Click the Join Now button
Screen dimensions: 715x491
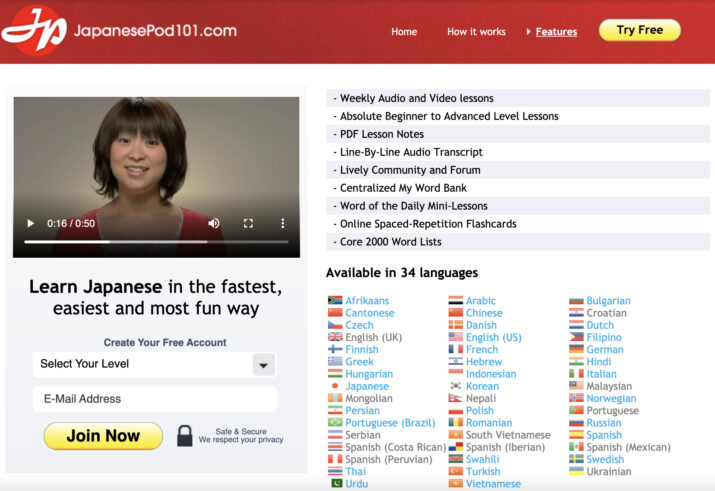click(103, 436)
